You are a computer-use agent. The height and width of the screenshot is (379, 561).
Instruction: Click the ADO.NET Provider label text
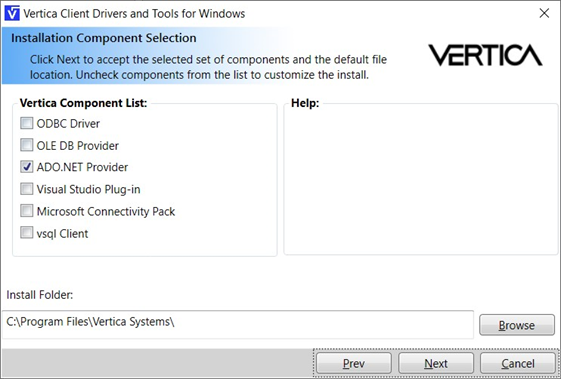(x=82, y=167)
